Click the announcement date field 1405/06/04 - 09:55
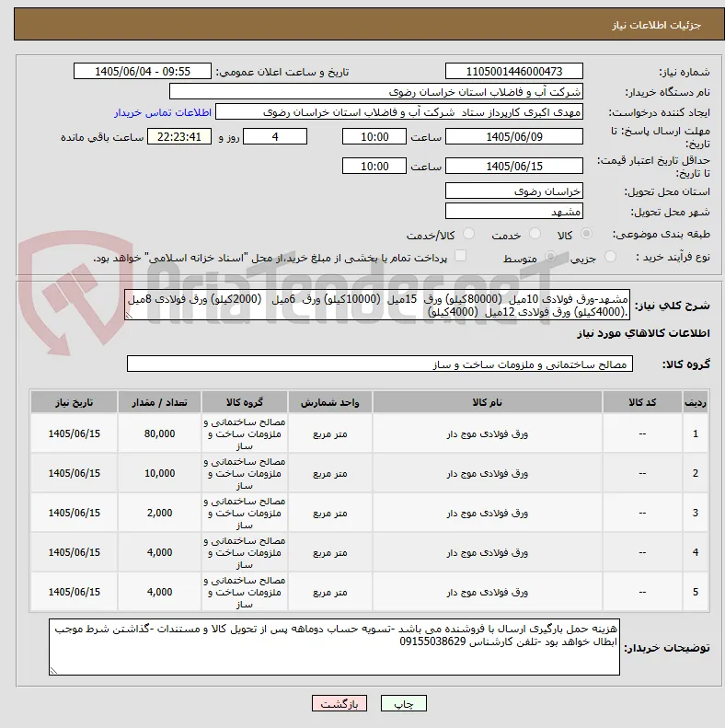The height and width of the screenshot is (728, 725). 143,72
